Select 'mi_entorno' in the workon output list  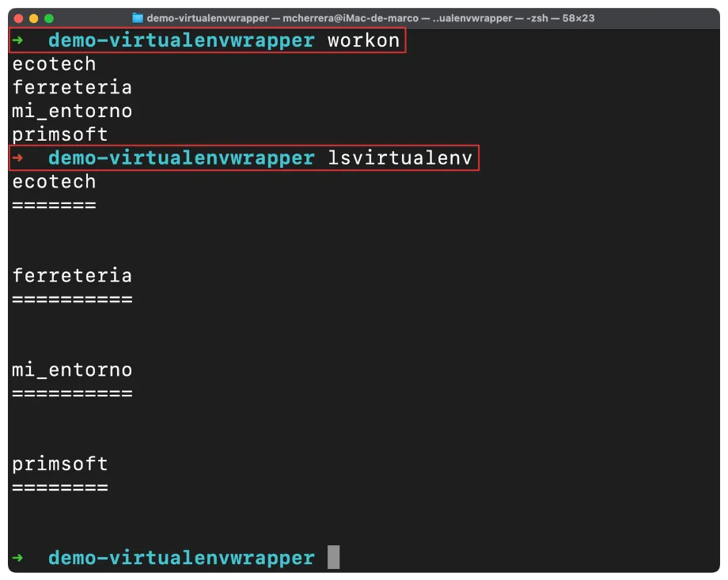pos(72,111)
